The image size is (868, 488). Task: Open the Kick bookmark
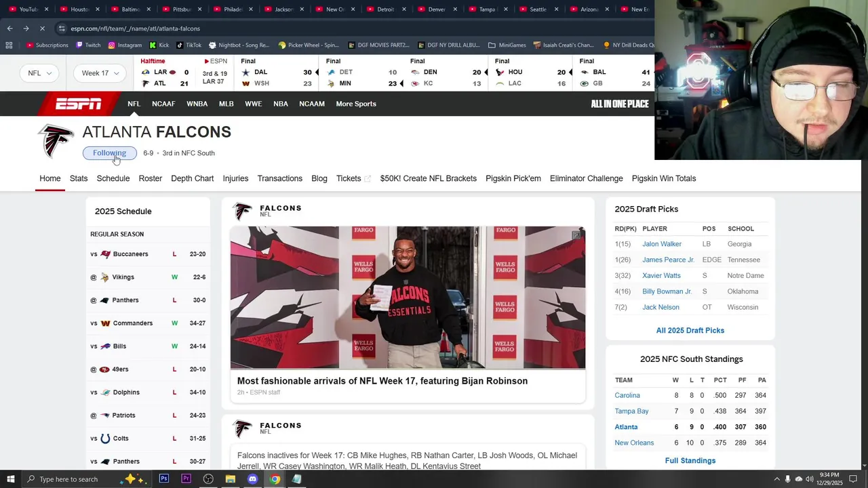pyautogui.click(x=159, y=45)
